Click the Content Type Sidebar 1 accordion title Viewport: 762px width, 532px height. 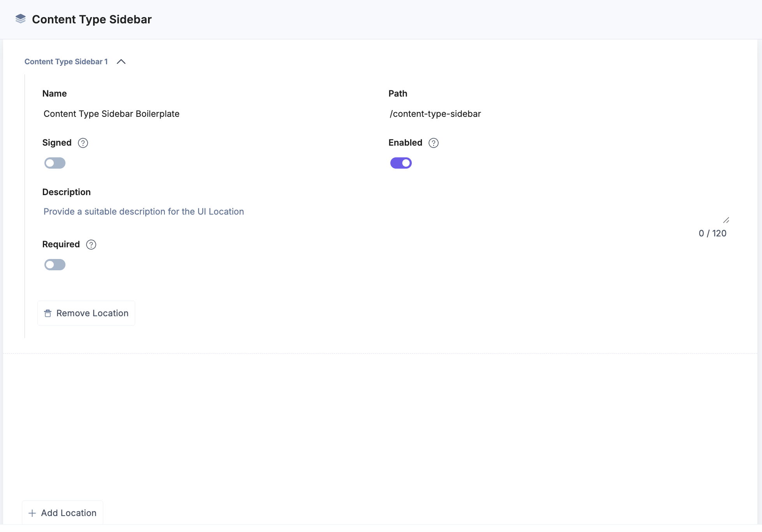66,62
